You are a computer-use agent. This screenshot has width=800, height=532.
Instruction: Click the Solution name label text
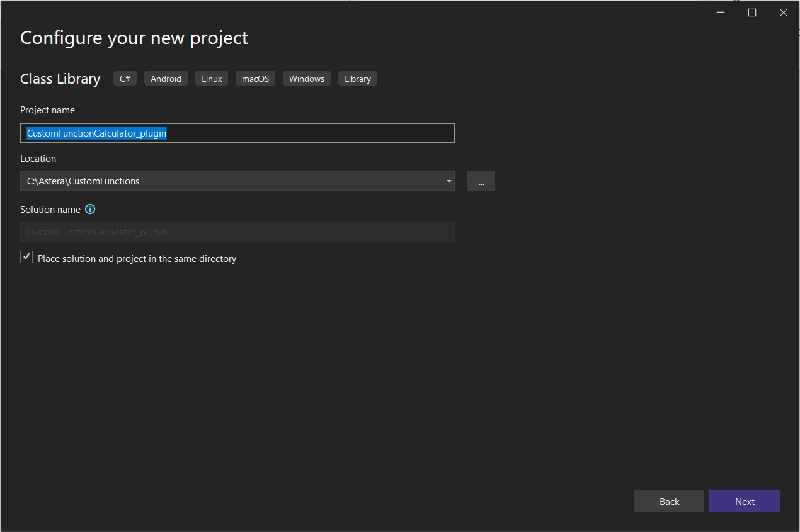50,209
